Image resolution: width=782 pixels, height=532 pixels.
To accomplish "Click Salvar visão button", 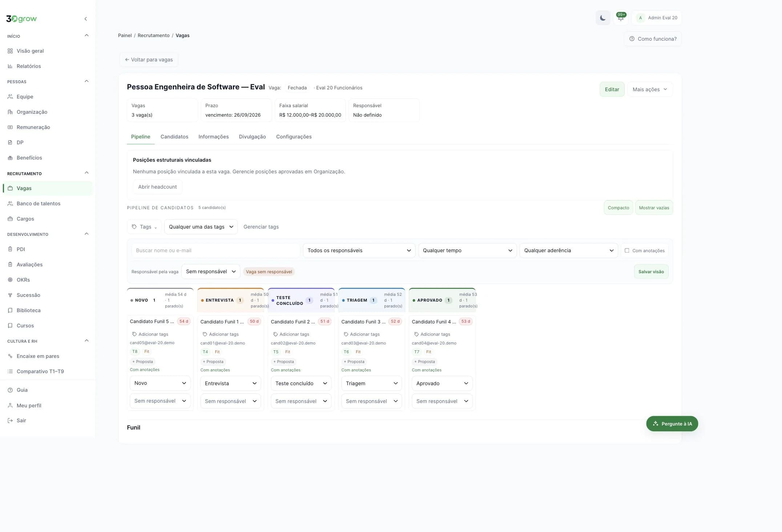I will click(x=651, y=271).
